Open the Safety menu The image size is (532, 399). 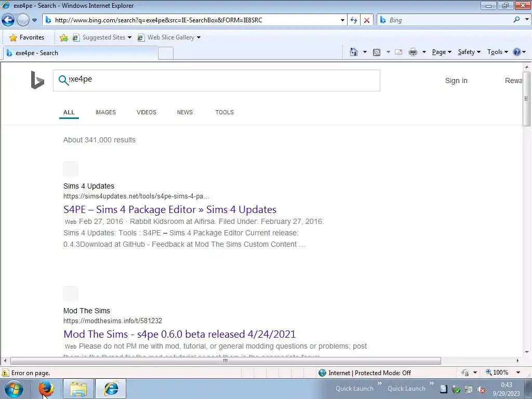469,52
